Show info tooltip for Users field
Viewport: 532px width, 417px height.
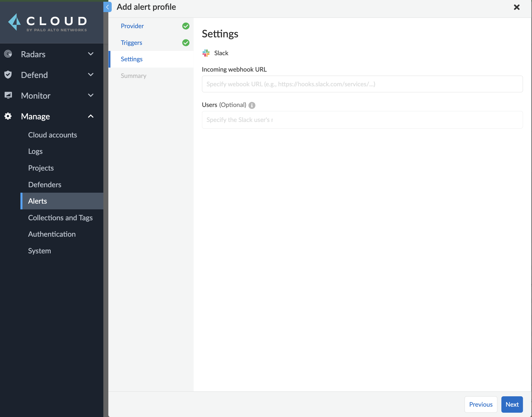(252, 105)
